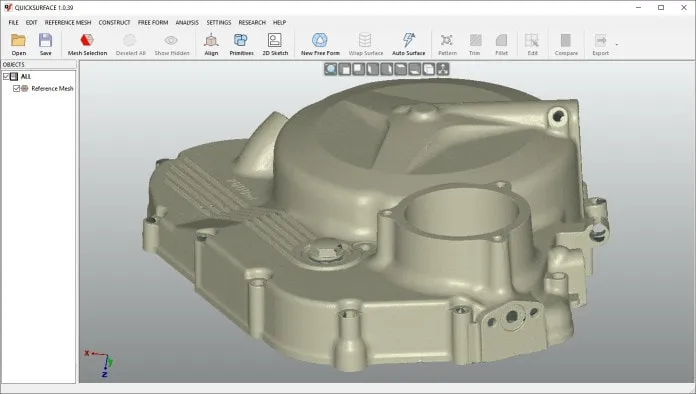Toggle Show Hidden eye icon

tap(171, 44)
